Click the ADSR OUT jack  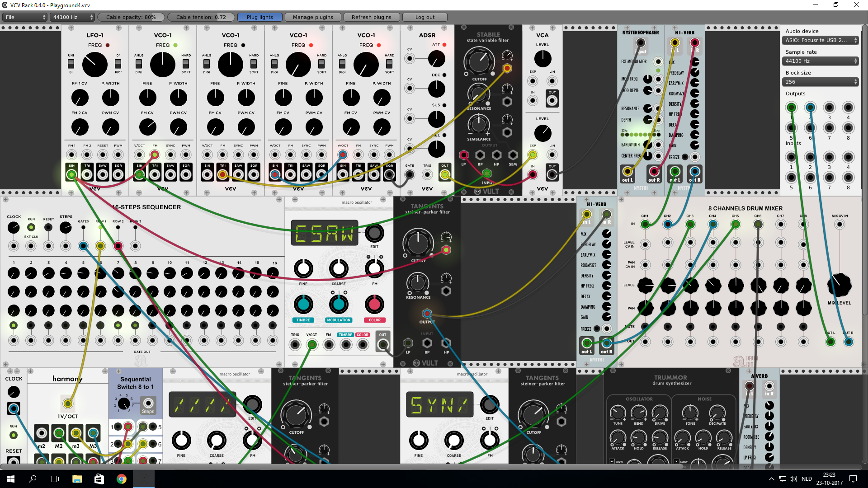445,174
